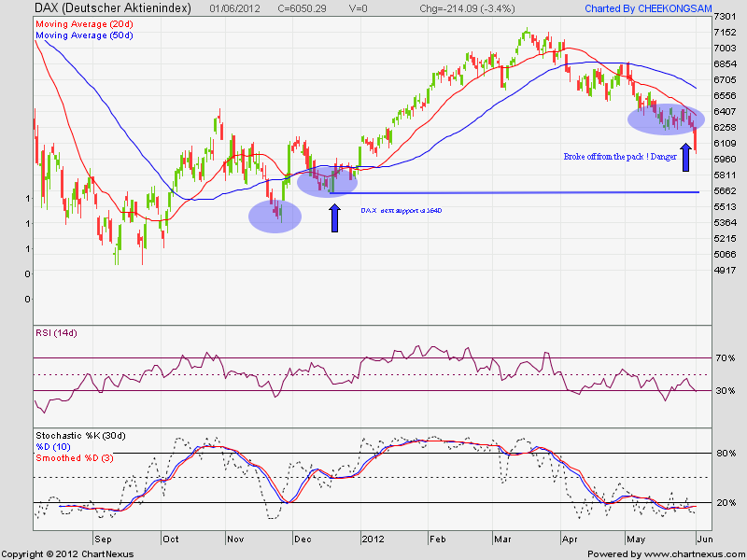Viewport: 747px width, 560px height.
Task: Click the 6854 price axis label
Action: click(x=725, y=63)
